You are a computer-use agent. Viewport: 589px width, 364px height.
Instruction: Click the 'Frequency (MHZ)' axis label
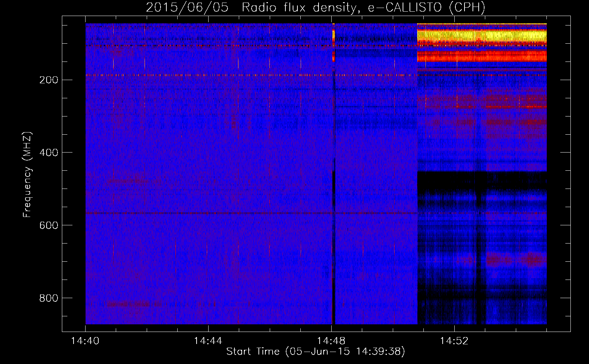tap(27, 175)
